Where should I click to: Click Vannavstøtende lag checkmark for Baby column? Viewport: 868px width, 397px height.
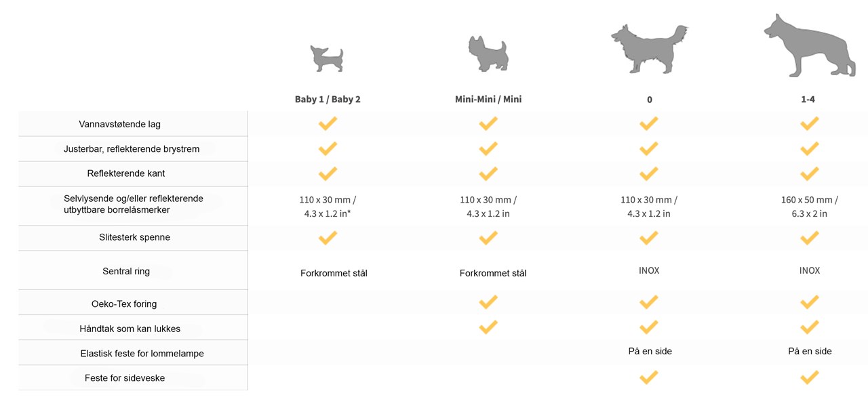click(x=328, y=123)
